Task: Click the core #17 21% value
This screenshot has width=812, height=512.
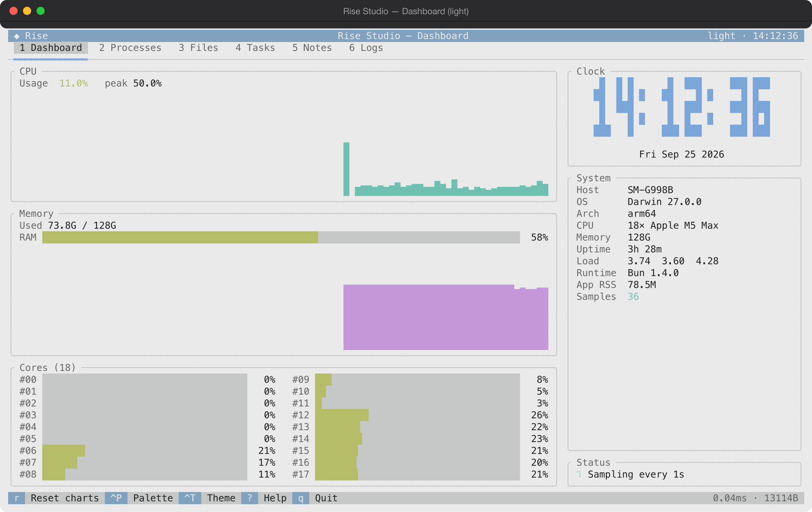Action: pyautogui.click(x=540, y=474)
